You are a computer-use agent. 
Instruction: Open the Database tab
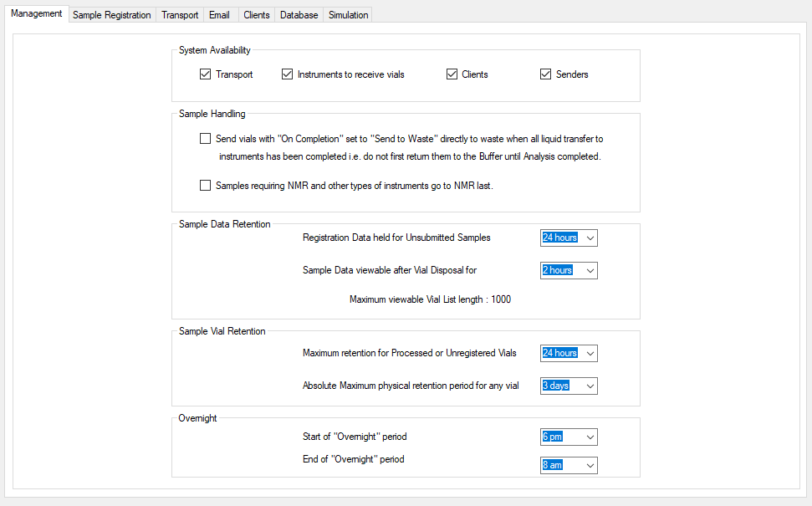pyautogui.click(x=298, y=13)
